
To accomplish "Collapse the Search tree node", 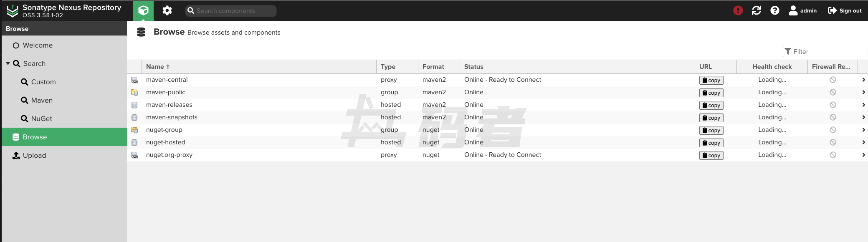I will tap(8, 63).
